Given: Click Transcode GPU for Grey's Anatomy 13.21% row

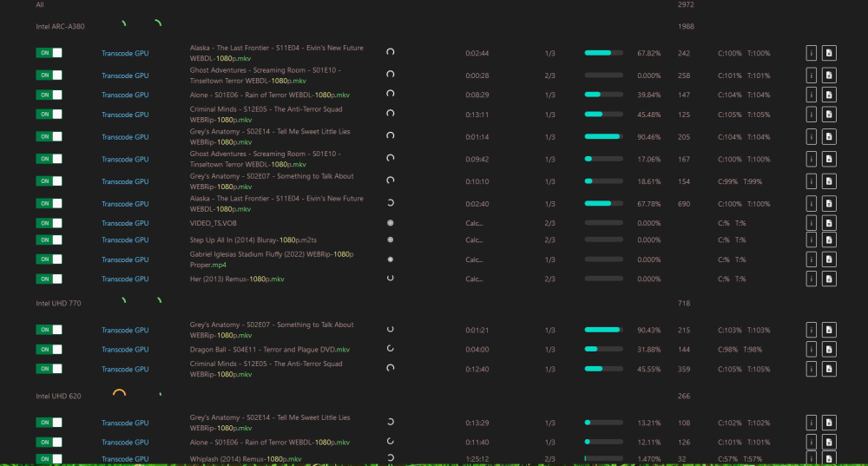Looking at the screenshot, I should pyautogui.click(x=125, y=423).
